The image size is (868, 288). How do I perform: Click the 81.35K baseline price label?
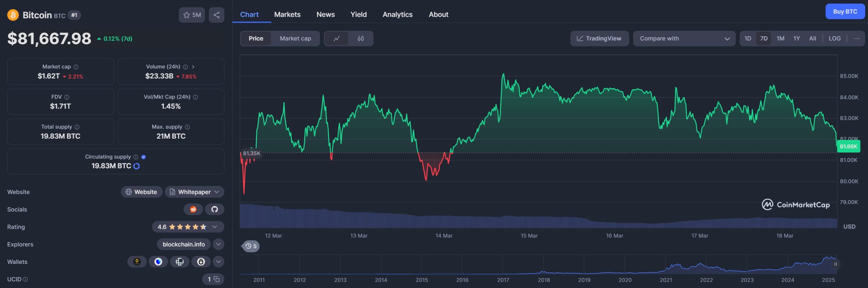(252, 153)
